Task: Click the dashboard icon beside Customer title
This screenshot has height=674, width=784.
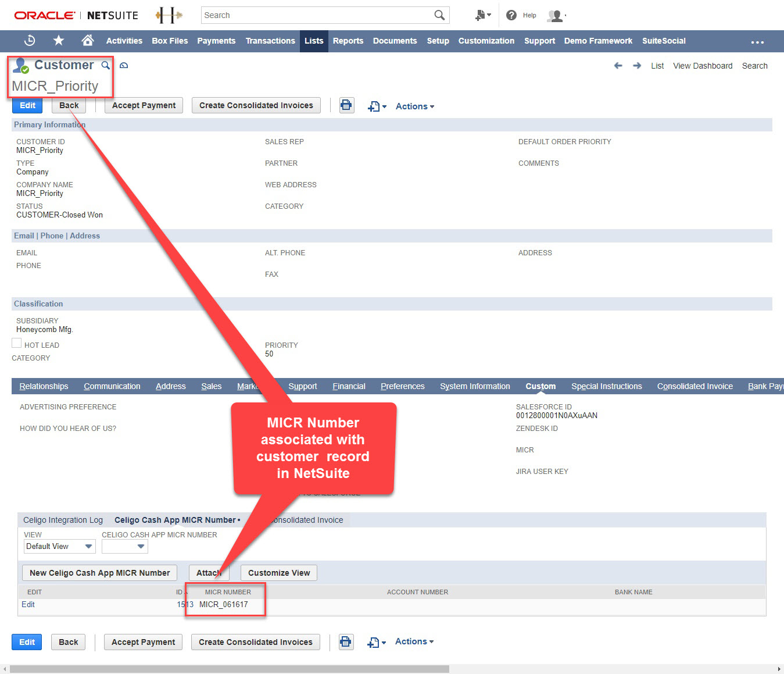Action: 124,65
